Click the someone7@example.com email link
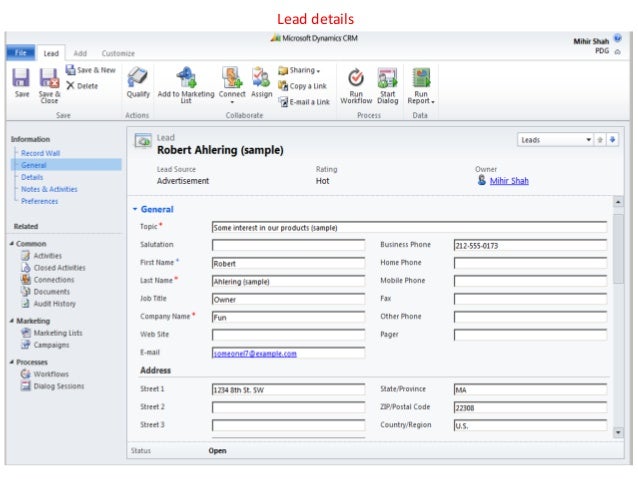The height and width of the screenshot is (479, 638). [x=254, y=353]
